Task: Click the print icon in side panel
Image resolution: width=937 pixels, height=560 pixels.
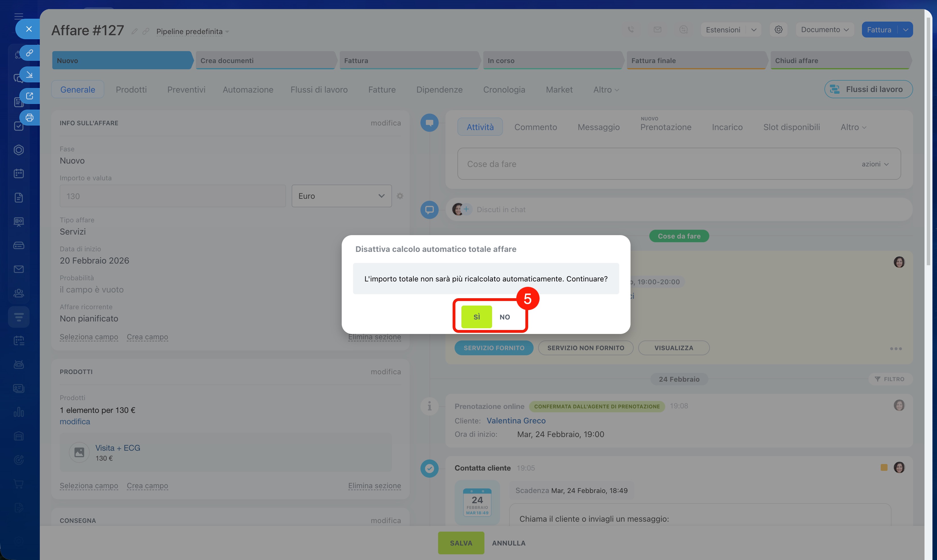Action: [x=30, y=117]
